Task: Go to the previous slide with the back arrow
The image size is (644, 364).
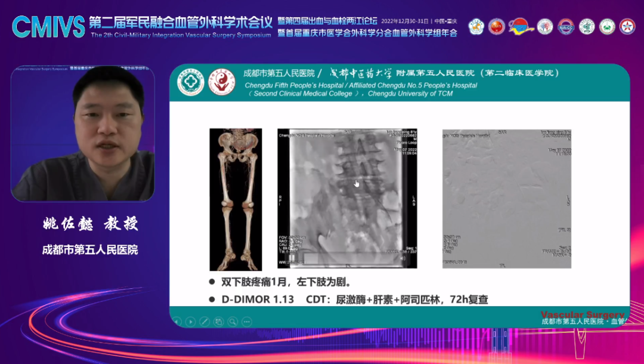Action: 178,322
